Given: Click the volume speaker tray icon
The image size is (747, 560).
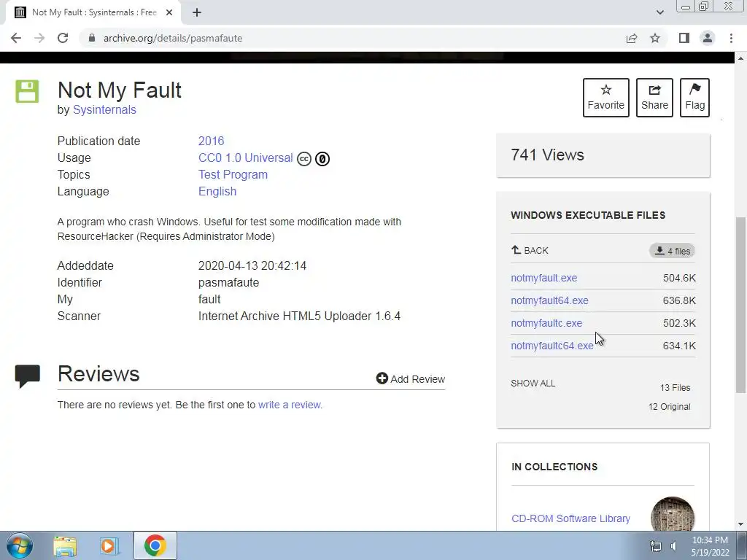Looking at the screenshot, I should pos(673,546).
